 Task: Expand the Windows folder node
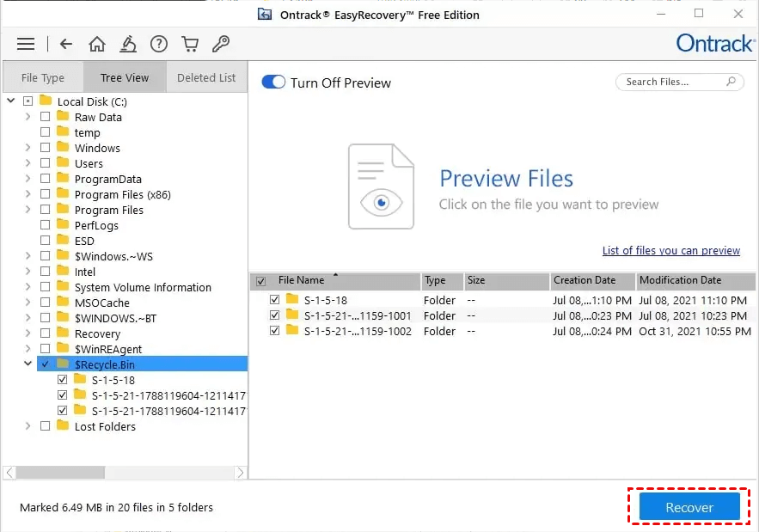click(28, 148)
